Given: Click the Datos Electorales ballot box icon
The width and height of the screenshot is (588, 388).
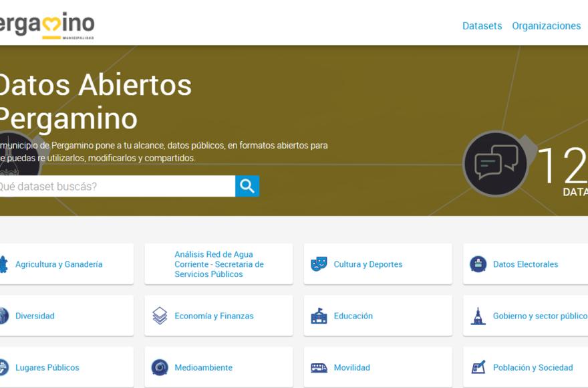Looking at the screenshot, I should click(478, 264).
